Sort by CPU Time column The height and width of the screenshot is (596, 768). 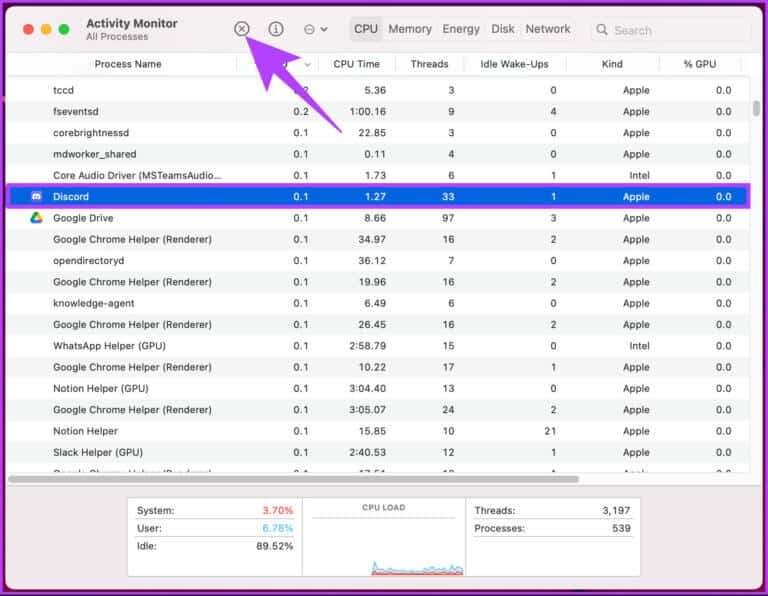click(x=357, y=64)
